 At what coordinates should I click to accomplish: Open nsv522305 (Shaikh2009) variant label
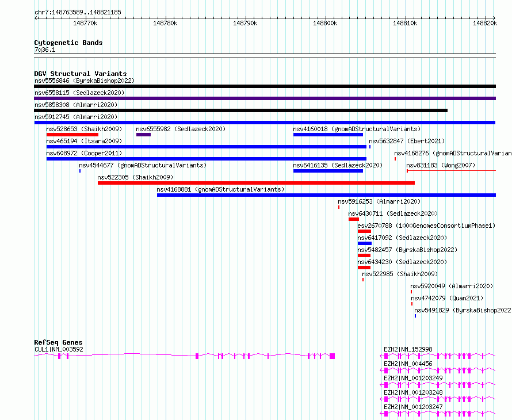[135, 177]
